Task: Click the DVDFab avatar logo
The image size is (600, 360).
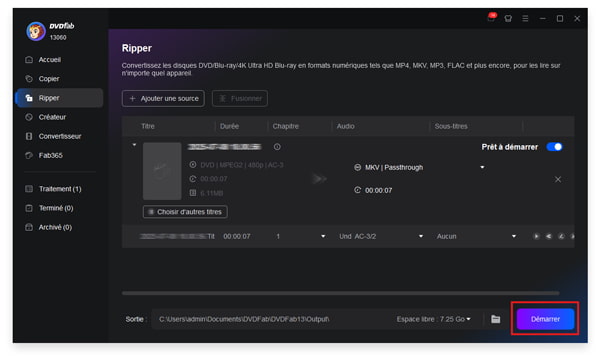Action: tap(36, 31)
